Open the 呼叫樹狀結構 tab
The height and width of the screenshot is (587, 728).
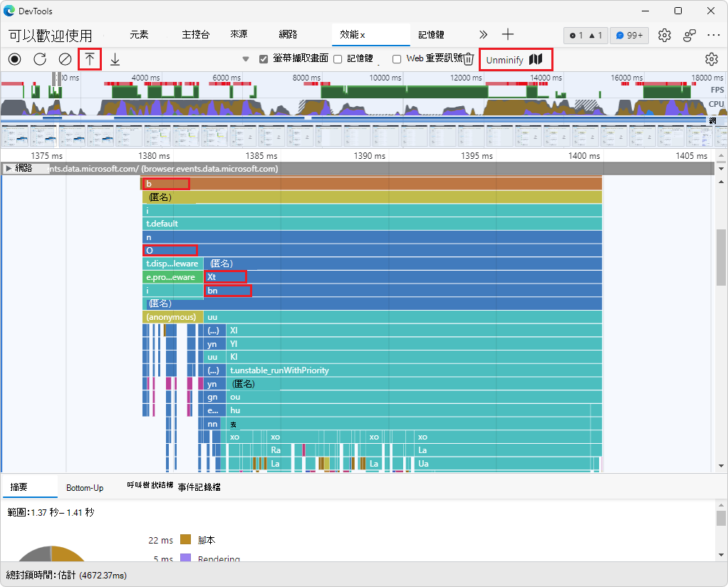pos(150,485)
